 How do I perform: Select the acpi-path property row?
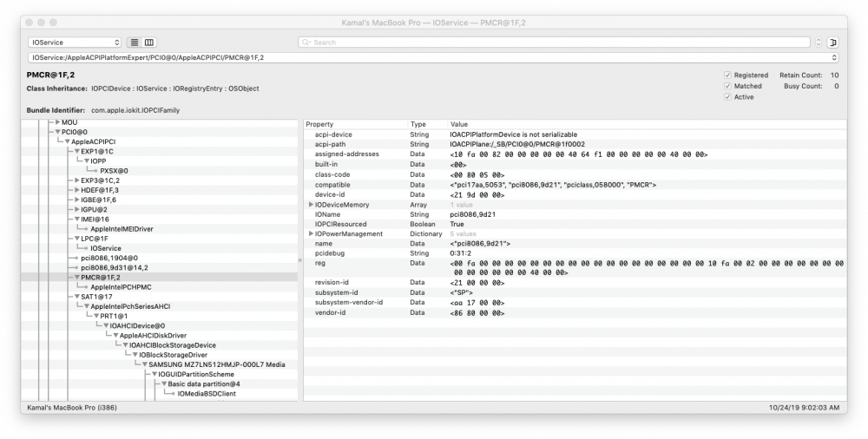(575, 144)
